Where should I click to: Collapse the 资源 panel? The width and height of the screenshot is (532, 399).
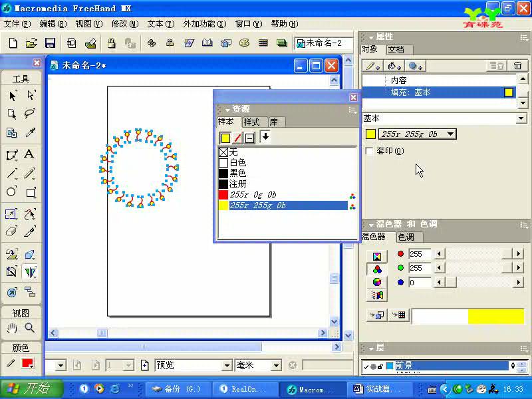pyautogui.click(x=227, y=110)
